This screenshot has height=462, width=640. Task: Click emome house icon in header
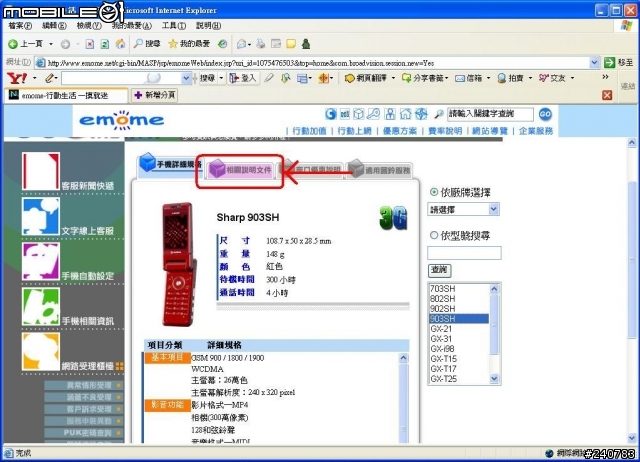[x=405, y=114]
